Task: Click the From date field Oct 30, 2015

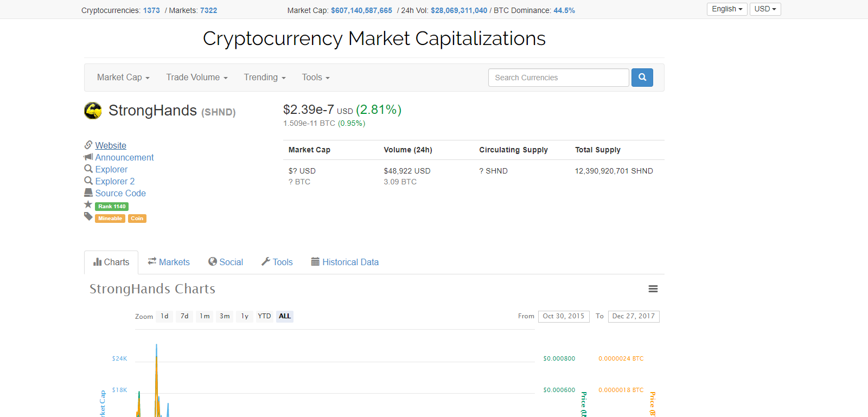Action: tap(564, 316)
